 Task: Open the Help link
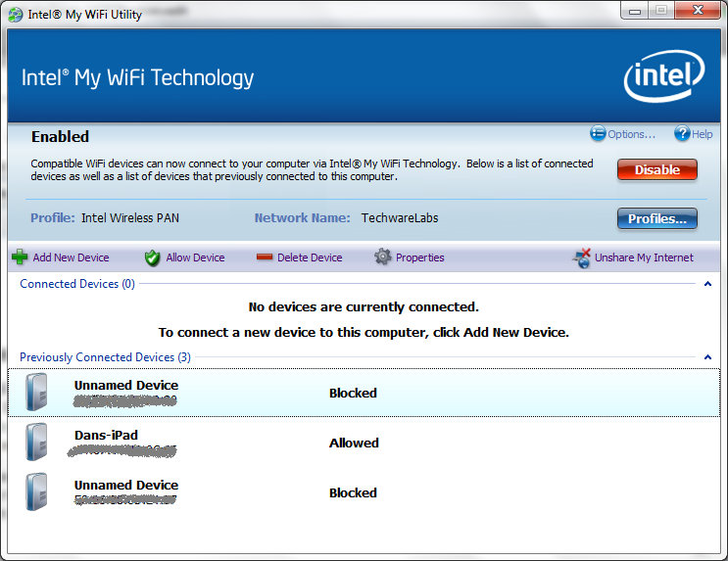[x=702, y=134]
